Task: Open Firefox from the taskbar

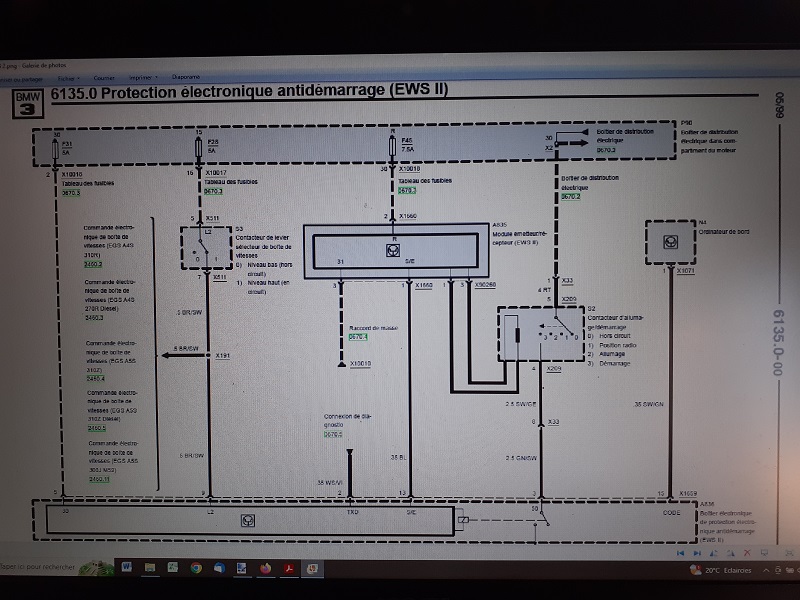Action: coord(265,568)
